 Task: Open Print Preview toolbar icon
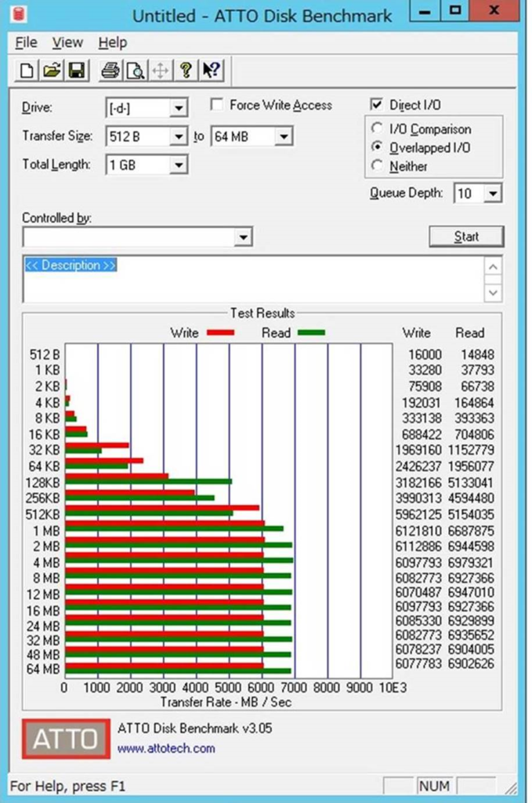(x=135, y=70)
